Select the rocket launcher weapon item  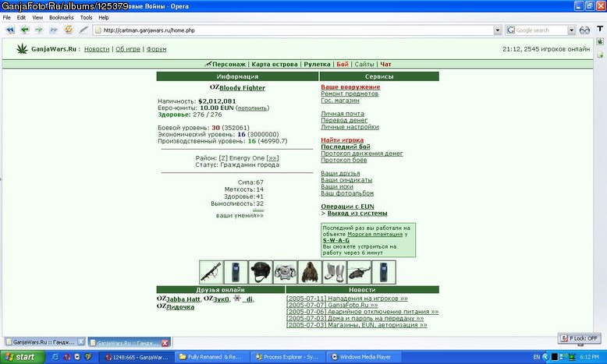211,272
